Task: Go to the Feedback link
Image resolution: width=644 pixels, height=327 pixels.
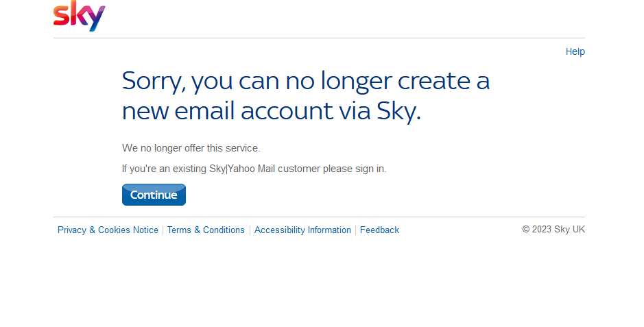Action: click(x=379, y=230)
